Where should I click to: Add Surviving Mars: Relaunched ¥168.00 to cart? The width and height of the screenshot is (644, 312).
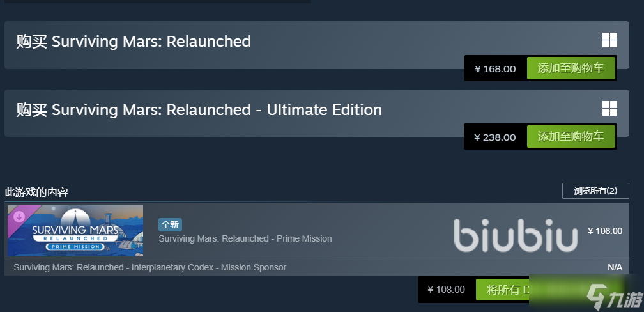click(571, 68)
